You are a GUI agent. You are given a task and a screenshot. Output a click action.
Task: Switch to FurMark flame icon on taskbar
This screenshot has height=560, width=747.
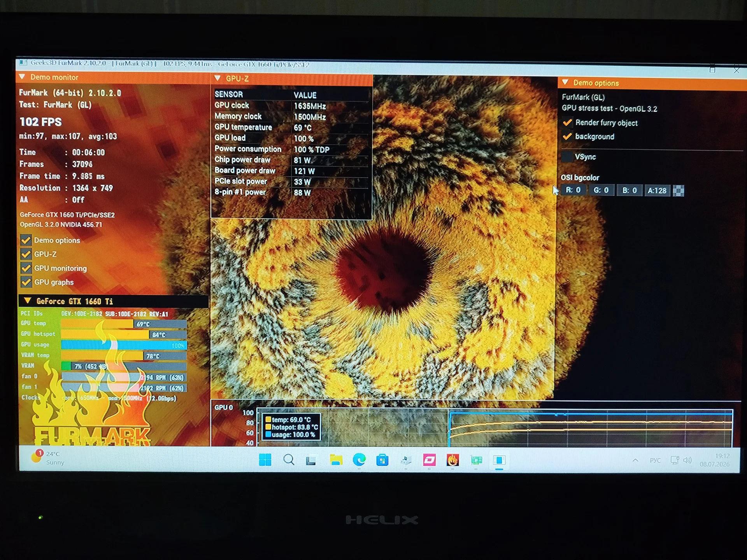(x=452, y=460)
